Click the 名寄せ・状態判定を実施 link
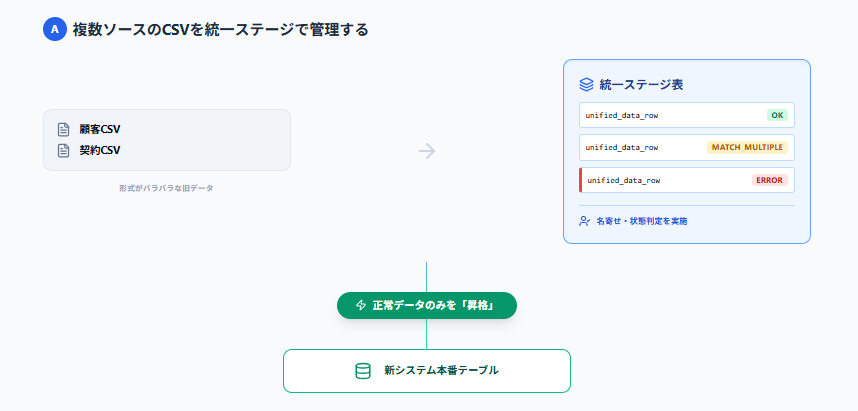858x411 pixels. [x=641, y=220]
